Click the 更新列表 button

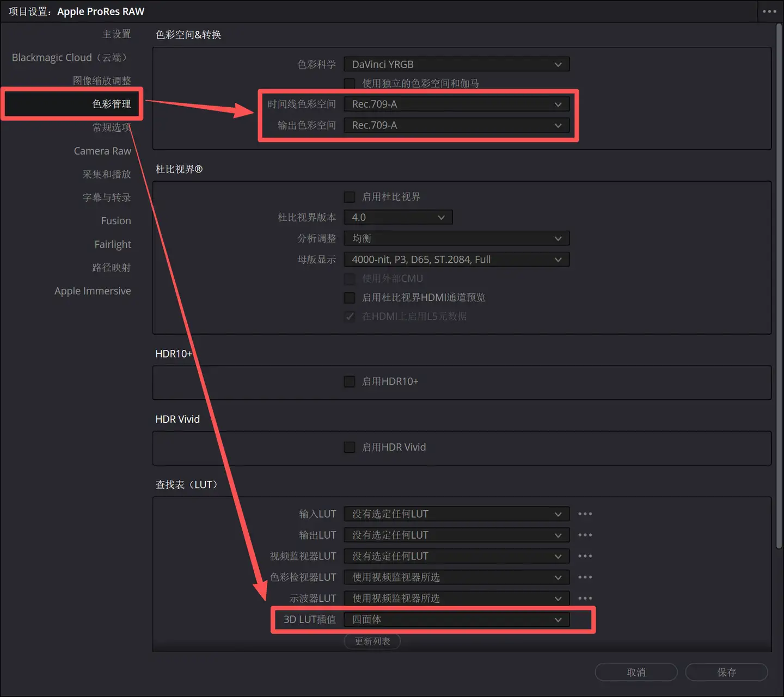372,642
